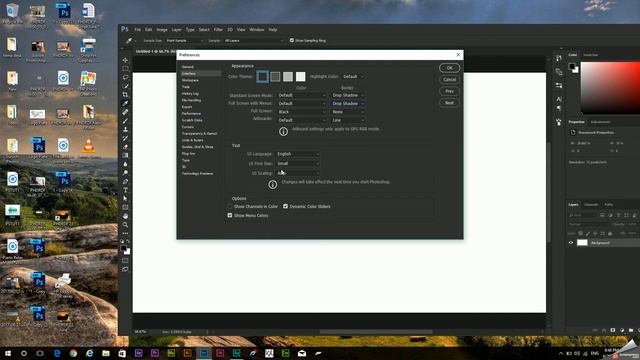
Task: Toggle Show Sampling Ring checkbox
Action: pos(292,40)
